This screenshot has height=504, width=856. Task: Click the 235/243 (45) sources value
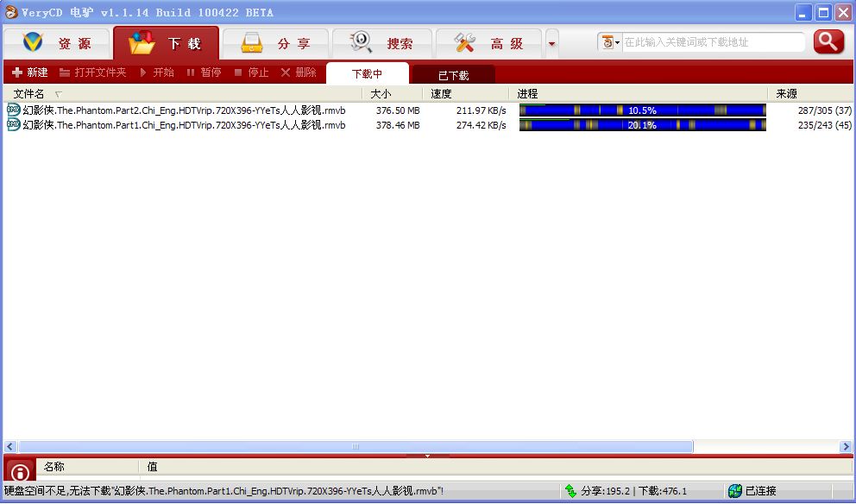tap(824, 125)
